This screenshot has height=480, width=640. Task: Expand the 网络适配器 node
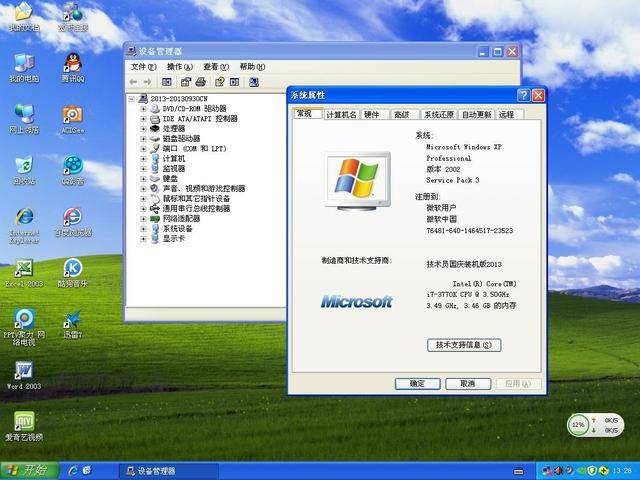[143, 219]
